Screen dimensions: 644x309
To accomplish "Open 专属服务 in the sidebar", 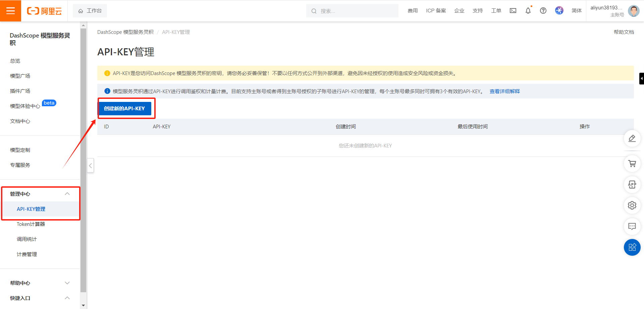I will (20, 165).
